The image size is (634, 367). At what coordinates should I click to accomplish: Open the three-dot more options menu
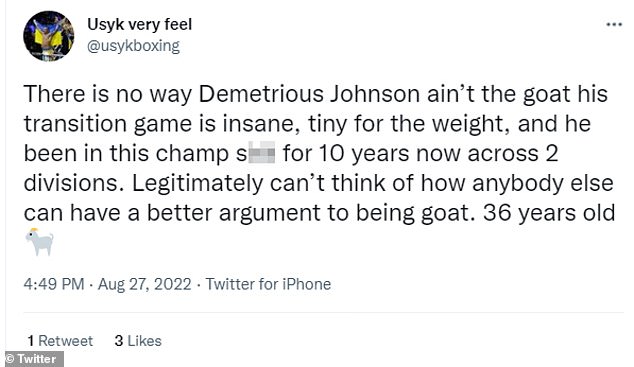(x=614, y=25)
